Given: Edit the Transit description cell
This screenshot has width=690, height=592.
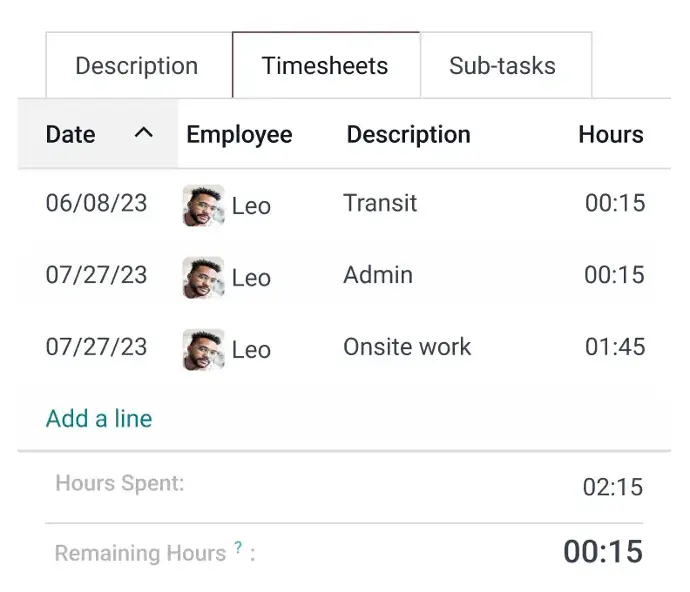Looking at the screenshot, I should point(380,203).
